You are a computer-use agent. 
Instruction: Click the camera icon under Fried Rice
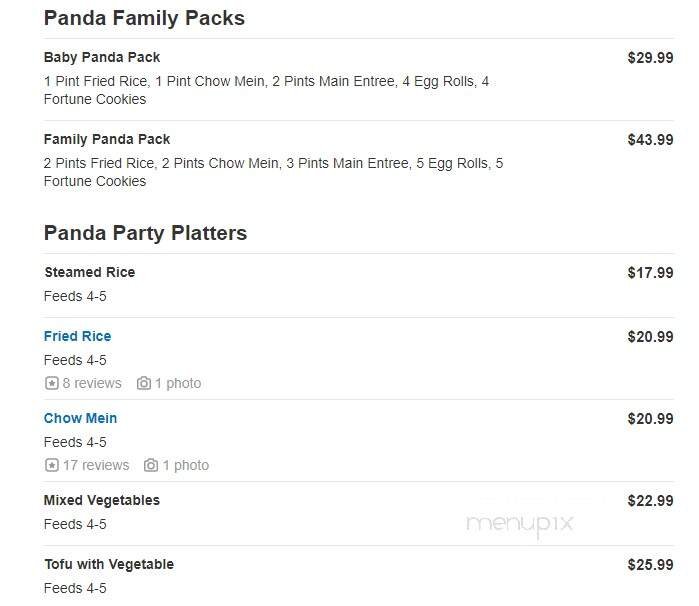point(144,383)
